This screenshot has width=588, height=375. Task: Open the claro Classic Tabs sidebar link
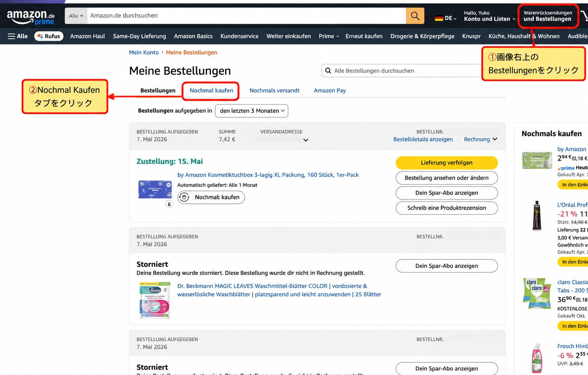click(572, 286)
